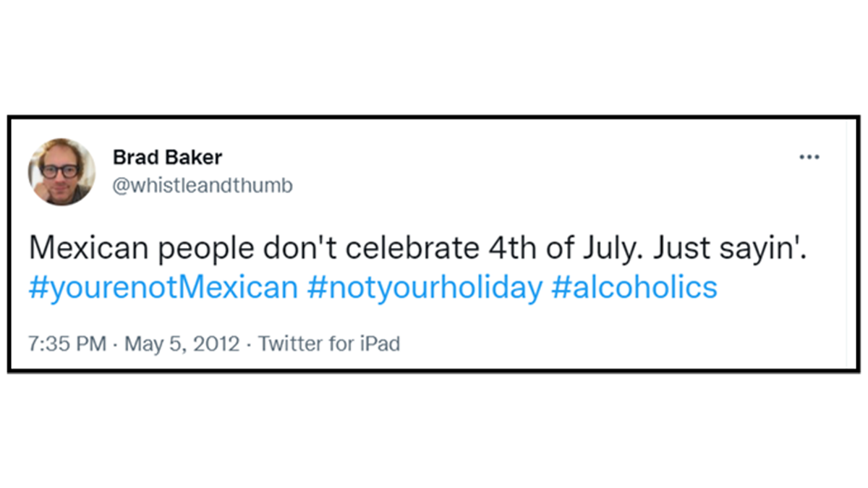Click the phrase '4th of July' in tweet
The height and width of the screenshot is (488, 868).
point(553,249)
